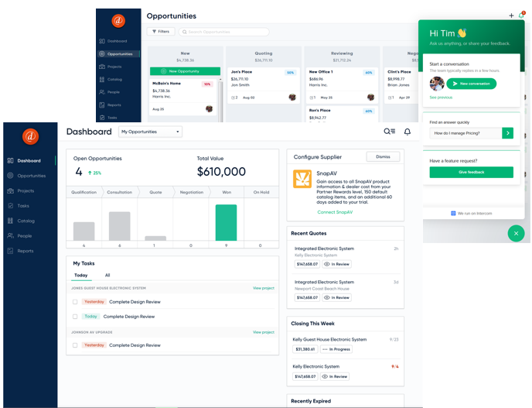Open Opportunities in the front window sidebar
This screenshot has height=408, width=532.
pos(26,176)
